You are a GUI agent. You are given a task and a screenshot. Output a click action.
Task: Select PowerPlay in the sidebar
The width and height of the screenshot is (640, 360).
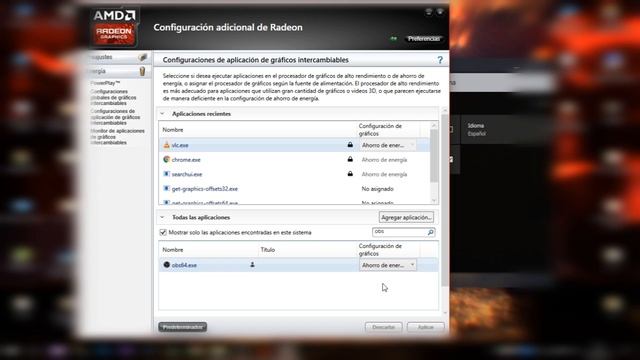pos(105,83)
